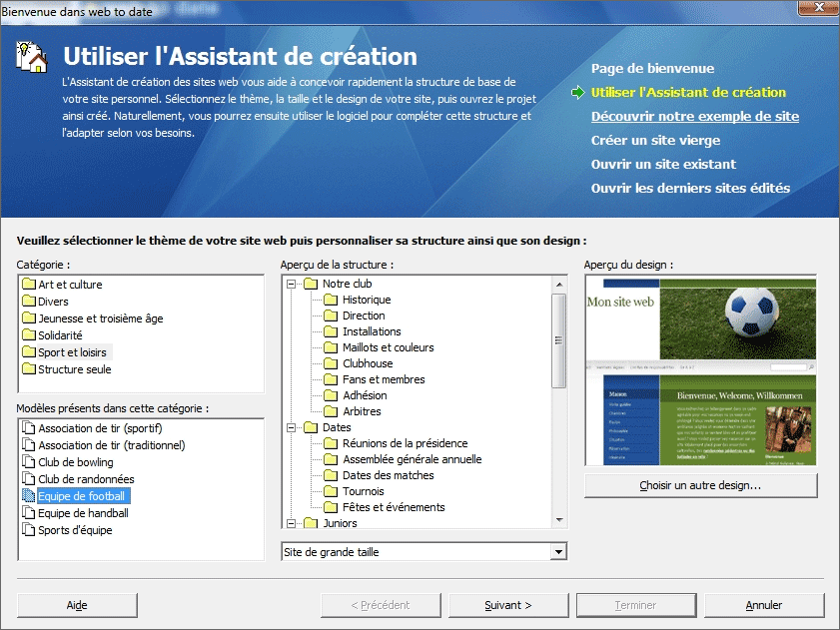Screen dimensions: 840x630
Task: Select the Art et culture folder icon
Action: pyautogui.click(x=29, y=285)
